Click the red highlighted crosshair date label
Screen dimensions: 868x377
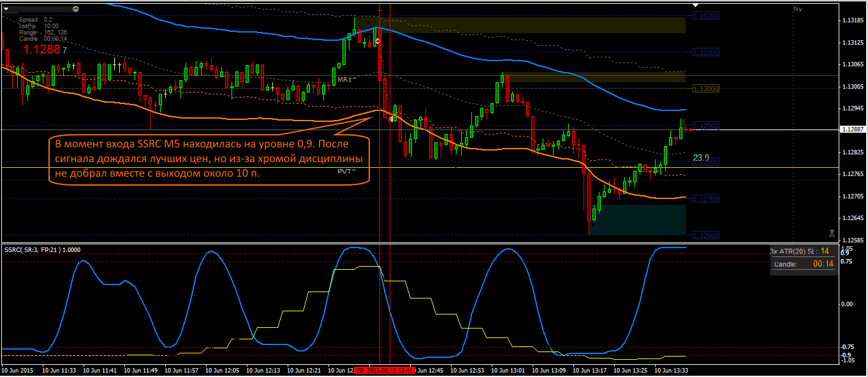pyautogui.click(x=385, y=370)
